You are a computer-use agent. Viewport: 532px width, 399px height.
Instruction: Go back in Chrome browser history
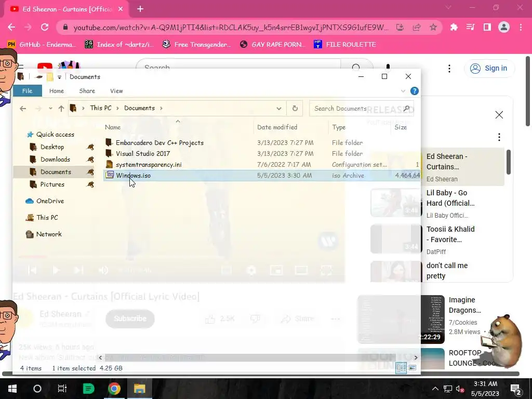pyautogui.click(x=11, y=27)
